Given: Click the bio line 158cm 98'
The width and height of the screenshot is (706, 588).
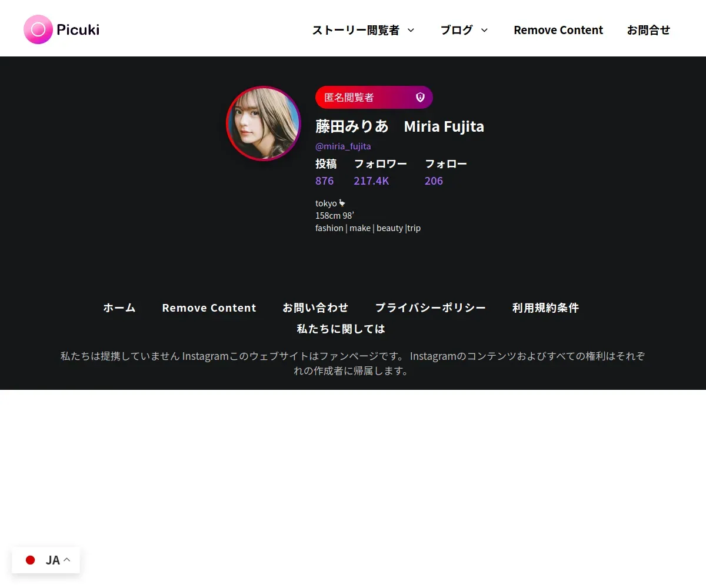Looking at the screenshot, I should [x=334, y=215].
